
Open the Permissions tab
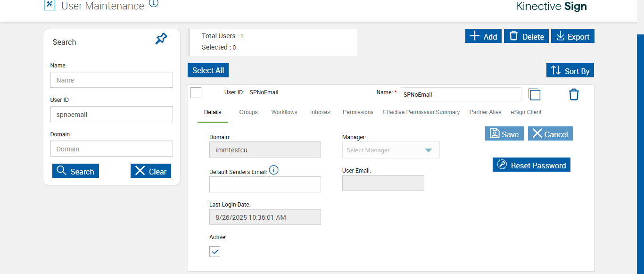click(x=358, y=112)
